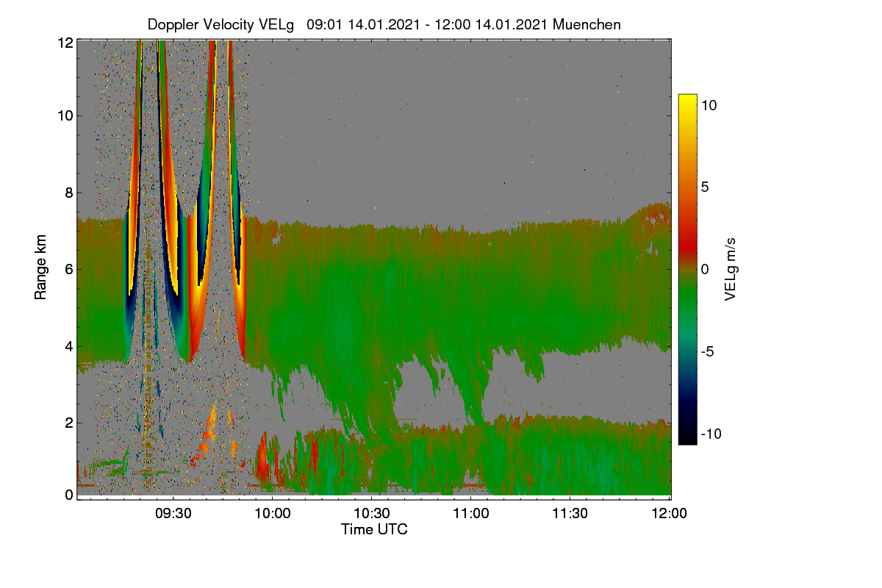Click the Range km axis title
This screenshot has width=882, height=588.
tap(40, 268)
